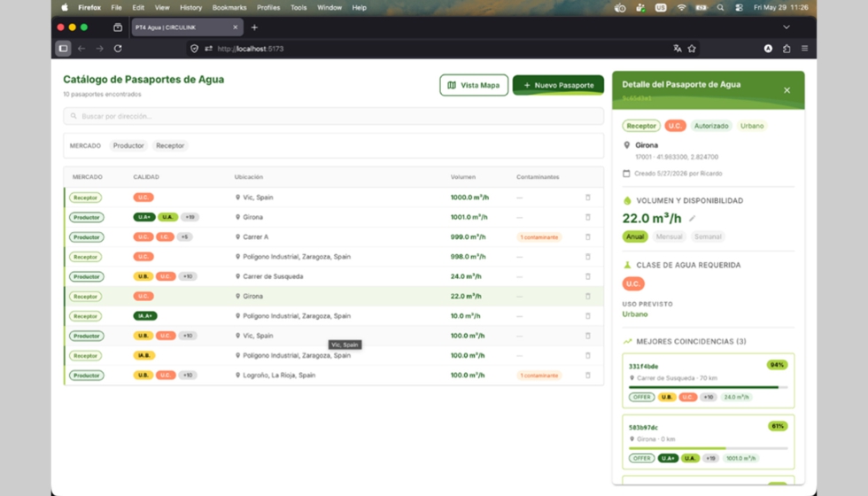Delete the Logroño, La Rioja row
868x496 pixels.
[588, 376]
